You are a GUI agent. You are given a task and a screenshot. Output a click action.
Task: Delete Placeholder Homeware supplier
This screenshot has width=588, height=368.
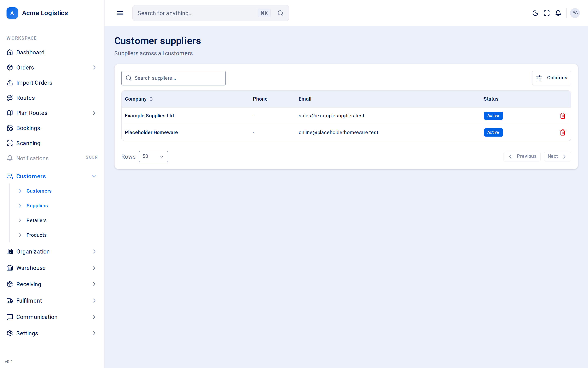click(562, 132)
